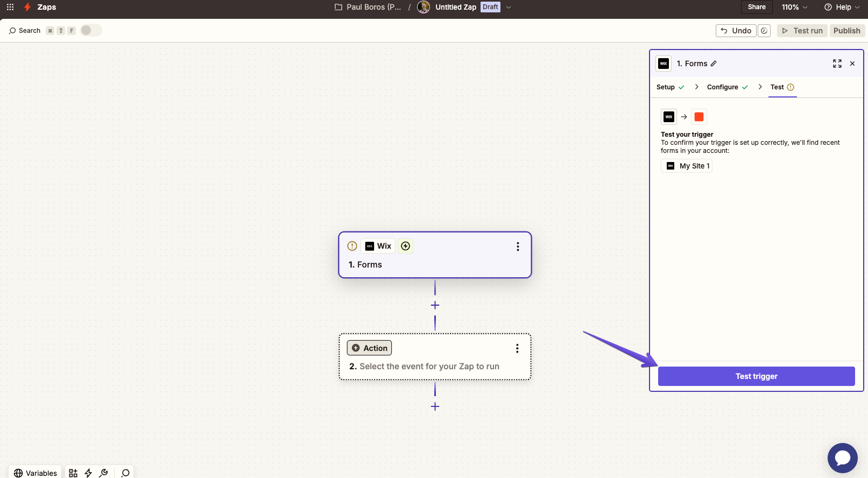Open the apps grid menu icon
The image size is (868, 478).
coord(10,7)
